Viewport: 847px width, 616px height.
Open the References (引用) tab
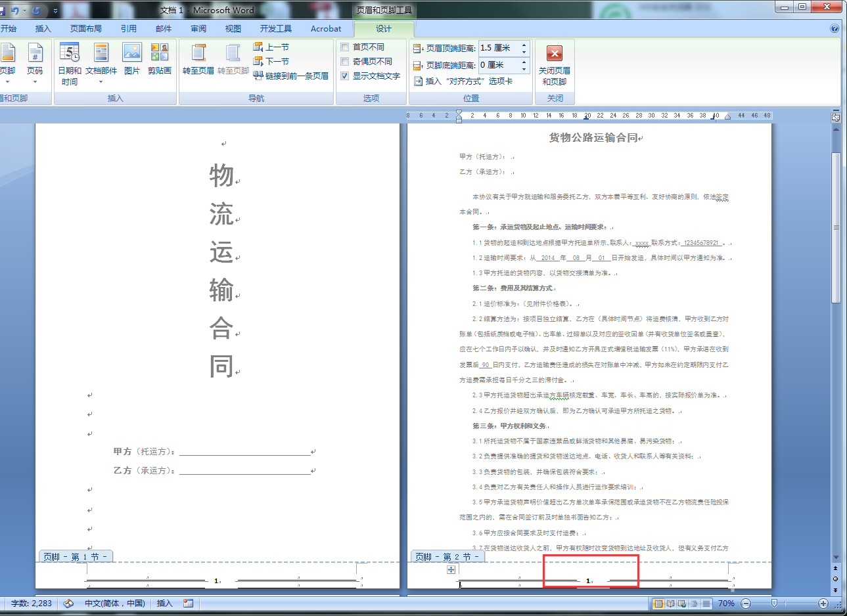129,29
